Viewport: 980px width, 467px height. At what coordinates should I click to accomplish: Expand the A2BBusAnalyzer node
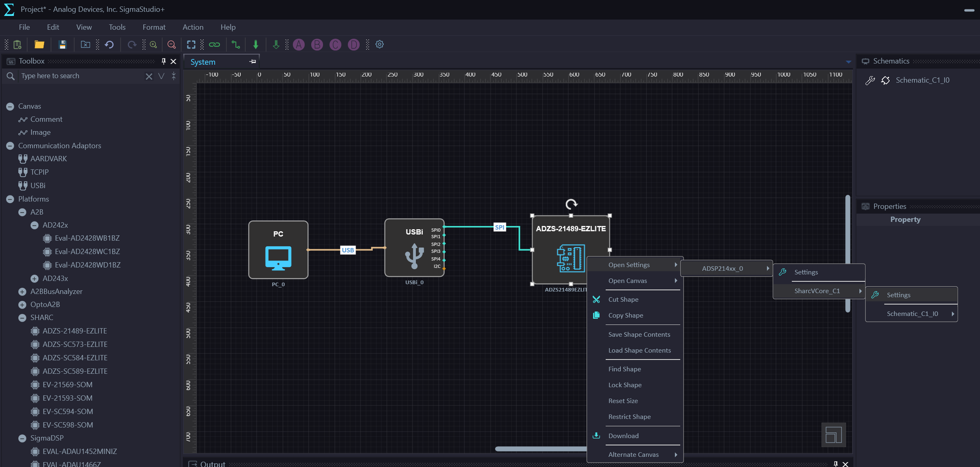tap(22, 292)
